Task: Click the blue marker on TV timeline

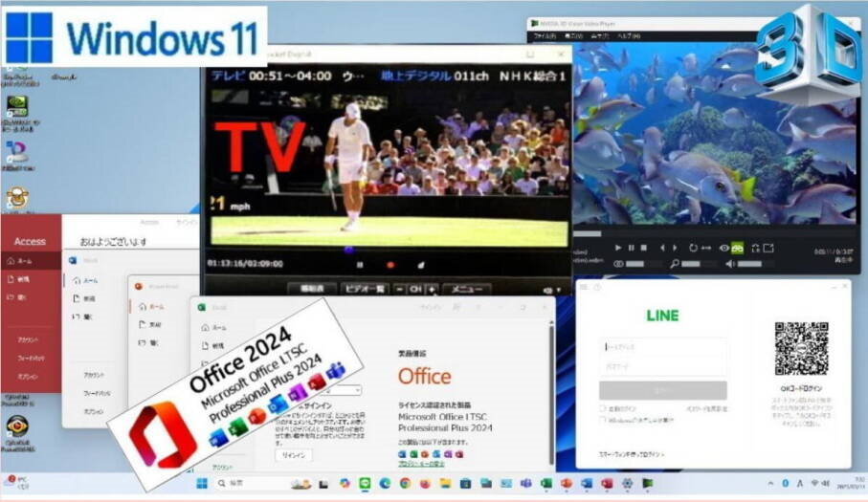Action: (x=348, y=250)
